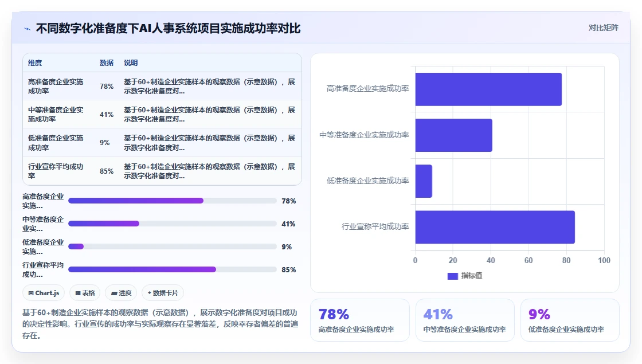Click the 指标值 legend color box
Viewport: 642px width, 364px height.
point(452,276)
